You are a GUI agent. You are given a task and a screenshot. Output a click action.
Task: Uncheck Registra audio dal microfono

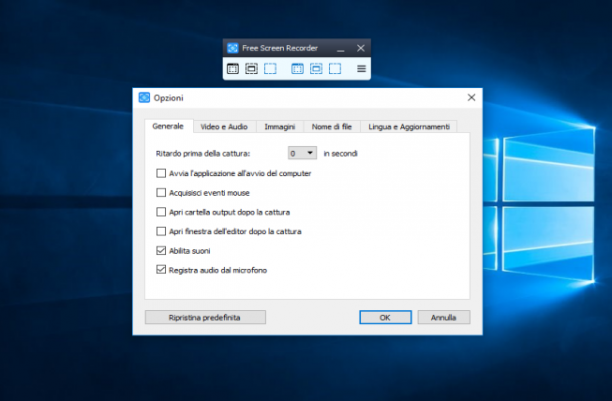coord(161,269)
